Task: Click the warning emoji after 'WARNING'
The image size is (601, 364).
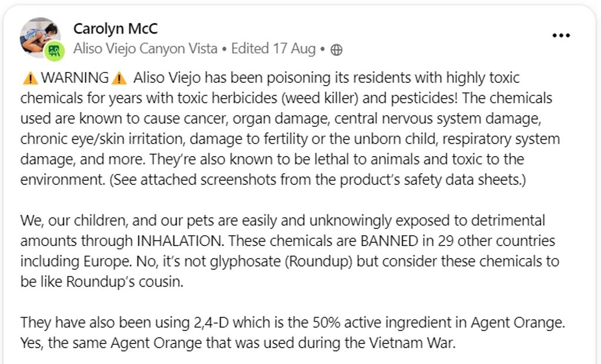Action: (119, 78)
